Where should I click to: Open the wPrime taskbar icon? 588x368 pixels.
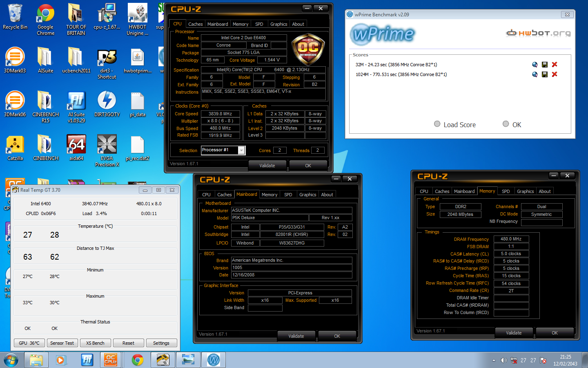point(213,360)
